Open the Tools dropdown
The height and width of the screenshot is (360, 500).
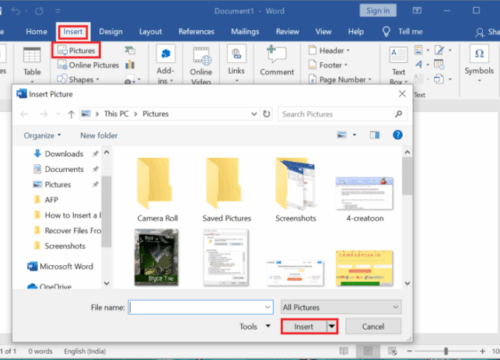coord(255,326)
